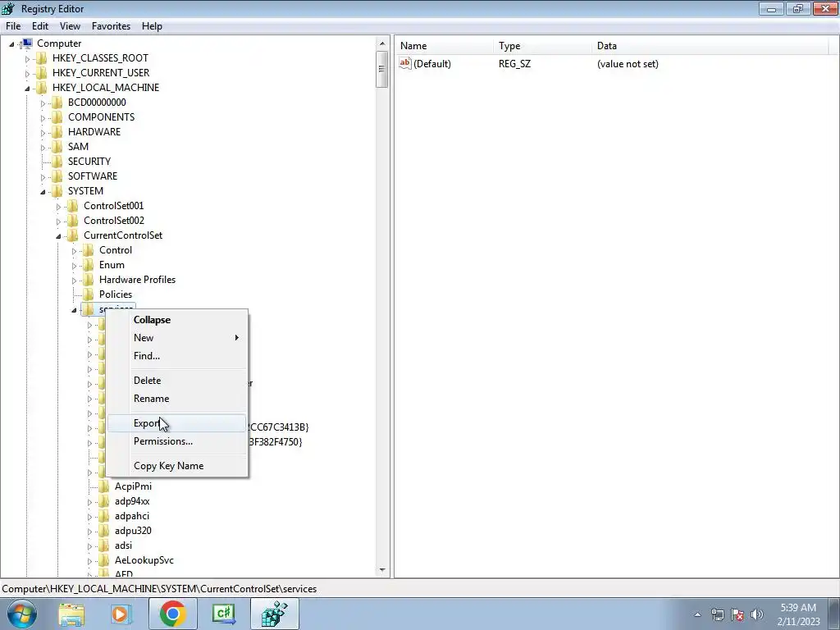Expand the SOFTWARE key
This screenshot has height=630, width=840.
43,177
